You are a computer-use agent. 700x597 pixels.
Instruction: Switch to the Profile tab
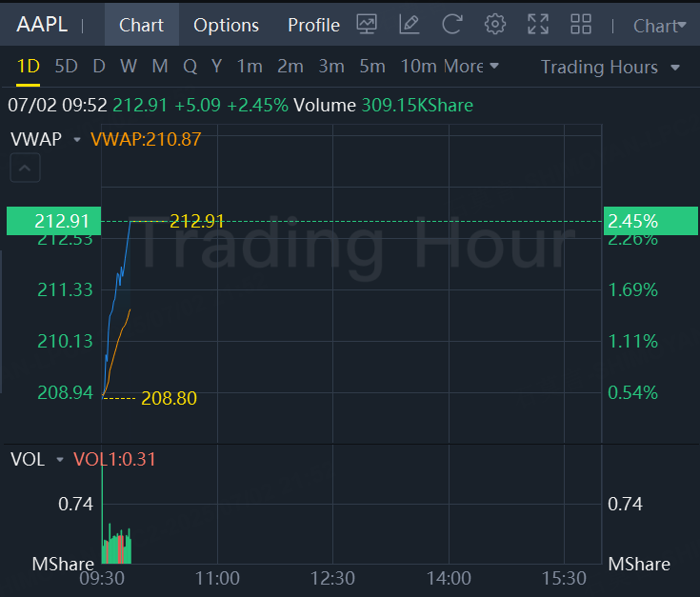pyautogui.click(x=313, y=25)
